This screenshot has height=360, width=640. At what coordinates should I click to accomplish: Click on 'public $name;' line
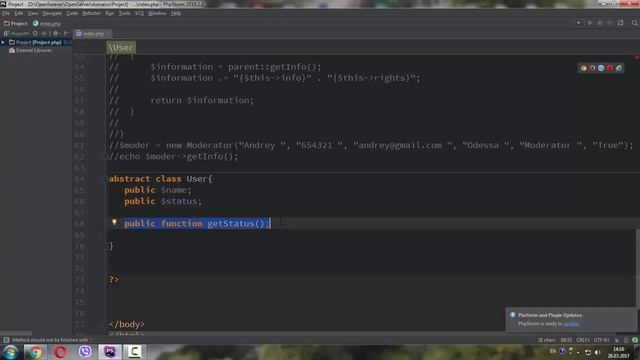tap(158, 190)
